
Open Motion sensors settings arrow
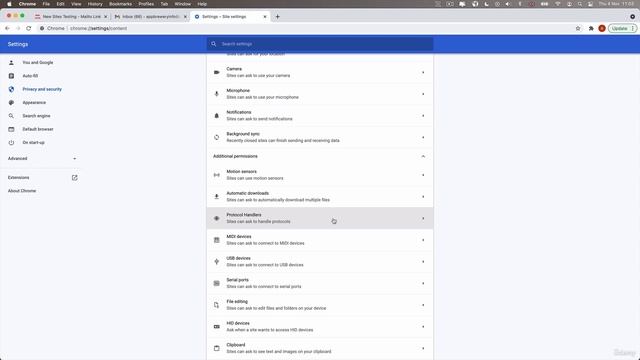pos(423,175)
